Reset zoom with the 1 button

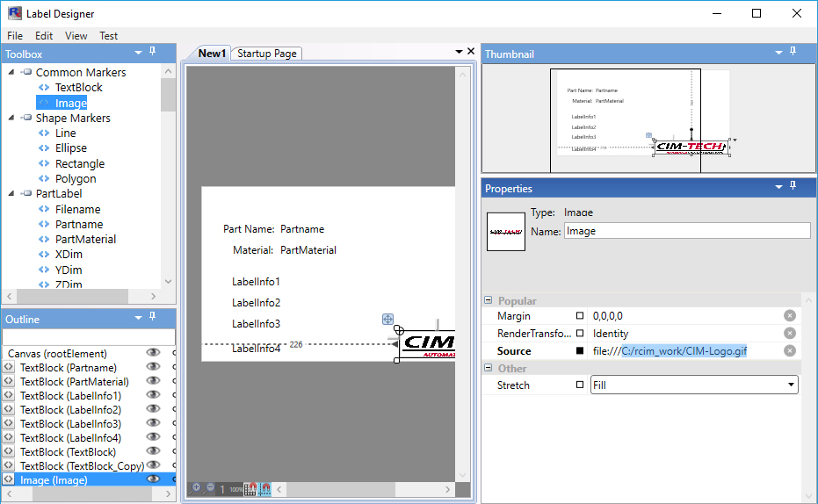[222, 489]
